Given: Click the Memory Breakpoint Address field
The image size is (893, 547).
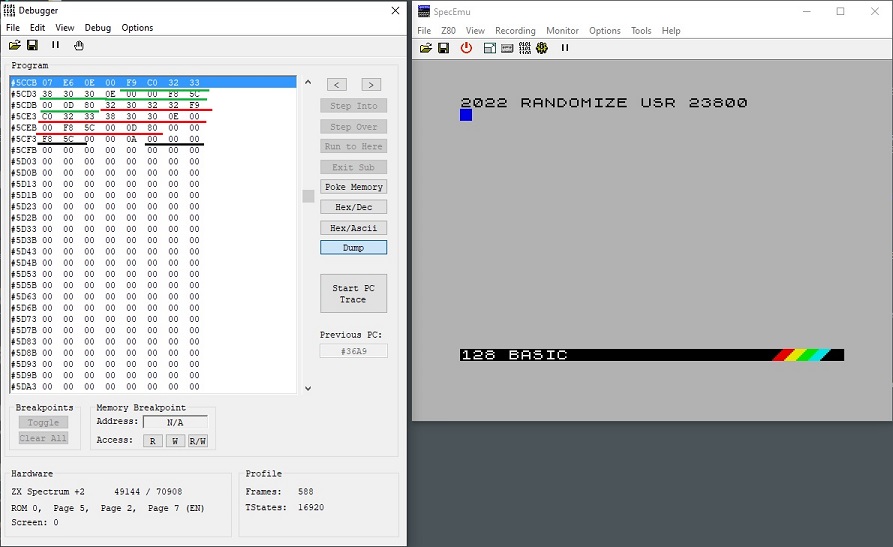Looking at the screenshot, I should click(175, 422).
